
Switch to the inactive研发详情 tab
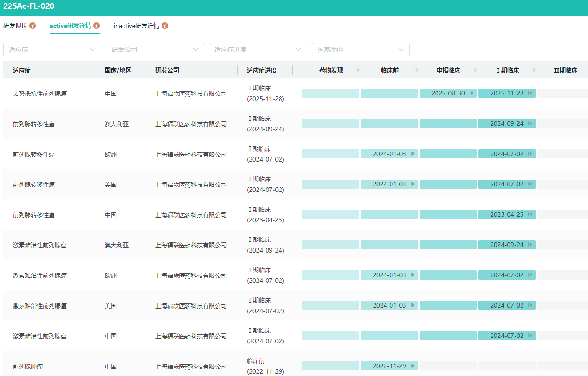pyautogui.click(x=136, y=26)
